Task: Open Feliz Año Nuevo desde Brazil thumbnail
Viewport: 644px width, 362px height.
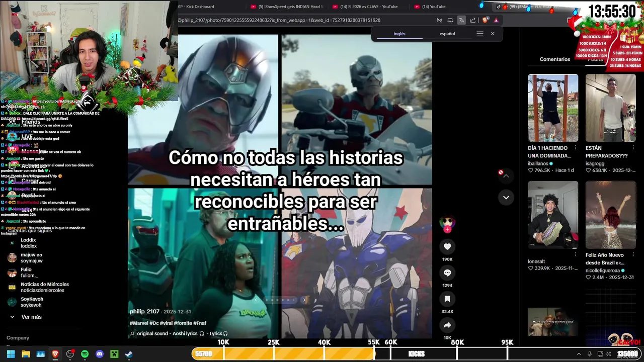Action: tap(611, 215)
